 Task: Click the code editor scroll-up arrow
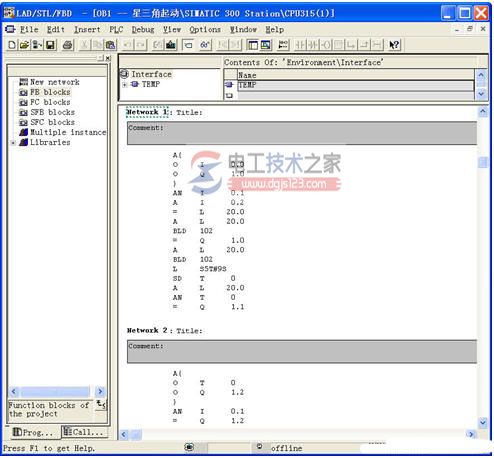coord(483,112)
